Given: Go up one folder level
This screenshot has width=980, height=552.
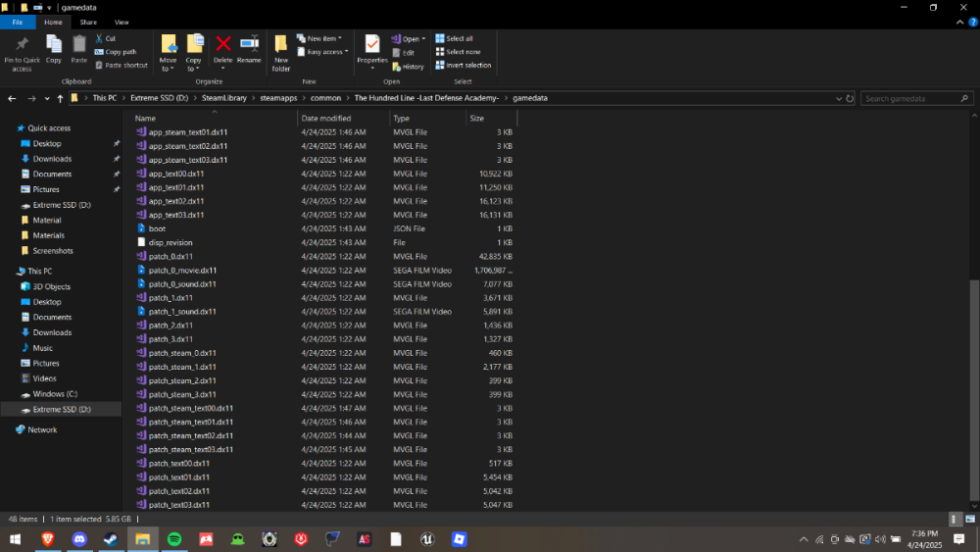Looking at the screenshot, I should [60, 98].
